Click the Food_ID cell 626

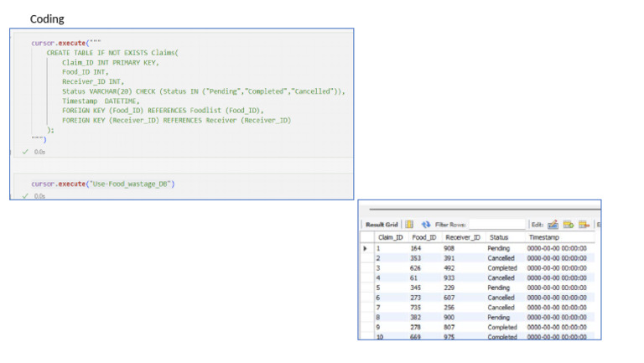(416, 268)
